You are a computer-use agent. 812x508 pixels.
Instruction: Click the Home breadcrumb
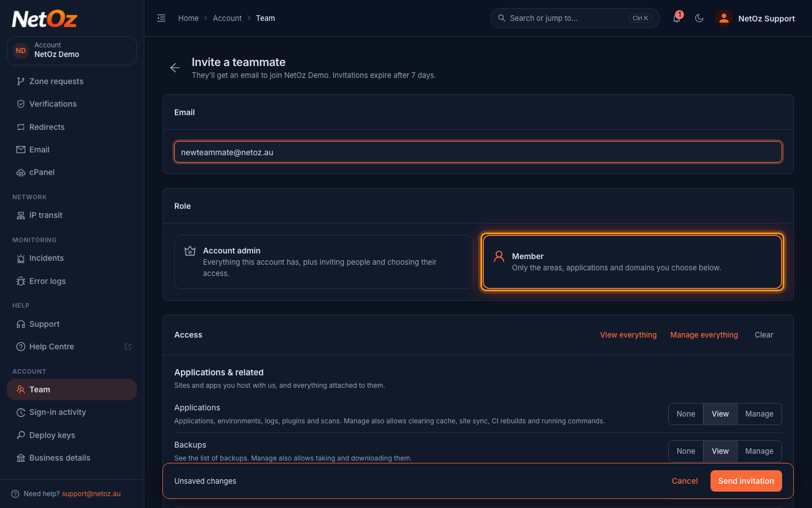[188, 18]
